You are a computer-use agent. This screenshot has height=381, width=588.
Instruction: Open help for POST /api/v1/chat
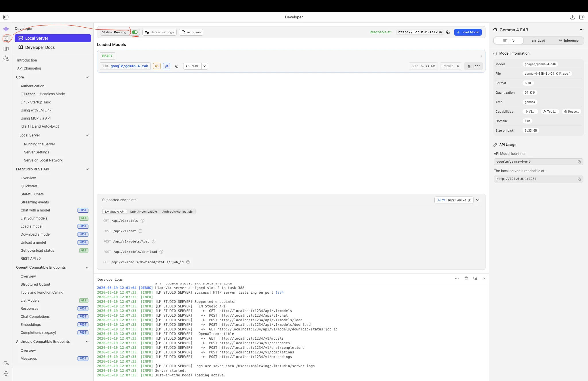point(140,231)
